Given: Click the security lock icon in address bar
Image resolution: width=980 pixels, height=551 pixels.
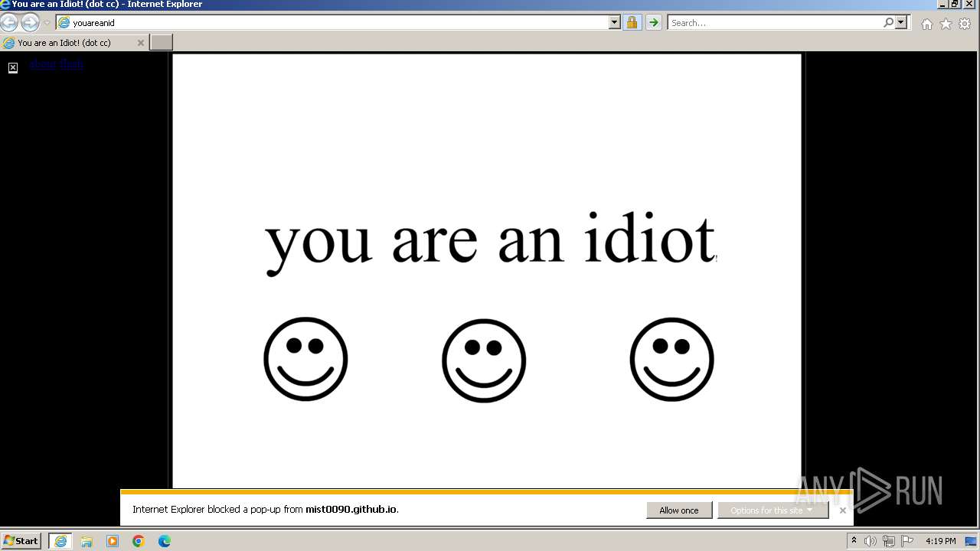Looking at the screenshot, I should point(632,23).
